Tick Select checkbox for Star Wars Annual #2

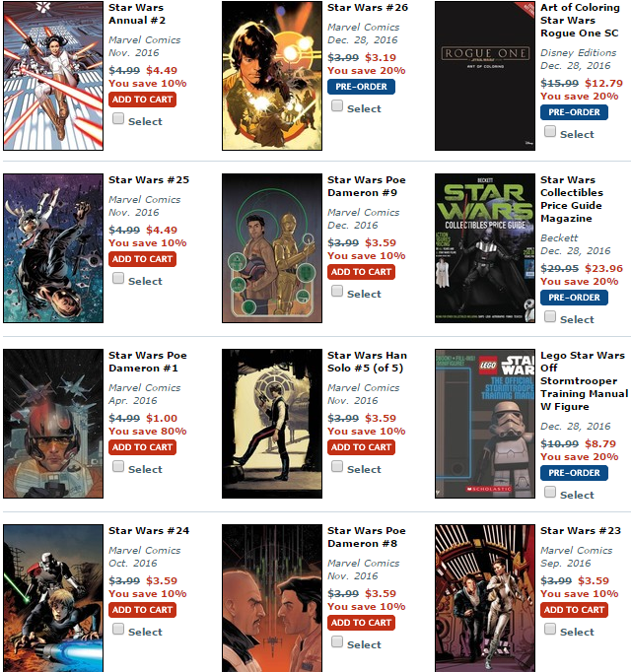click(x=118, y=118)
